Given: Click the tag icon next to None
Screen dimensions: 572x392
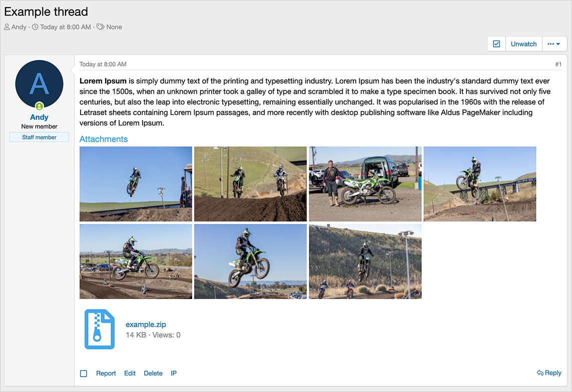Looking at the screenshot, I should pyautogui.click(x=100, y=27).
